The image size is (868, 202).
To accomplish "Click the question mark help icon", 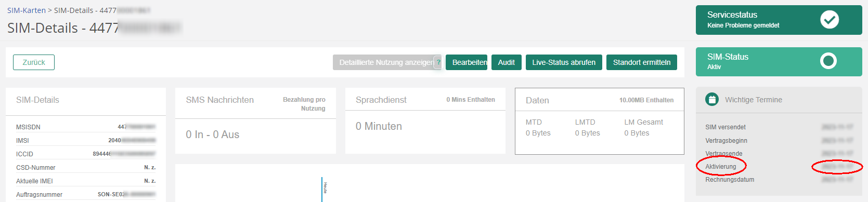I will click(x=438, y=62).
